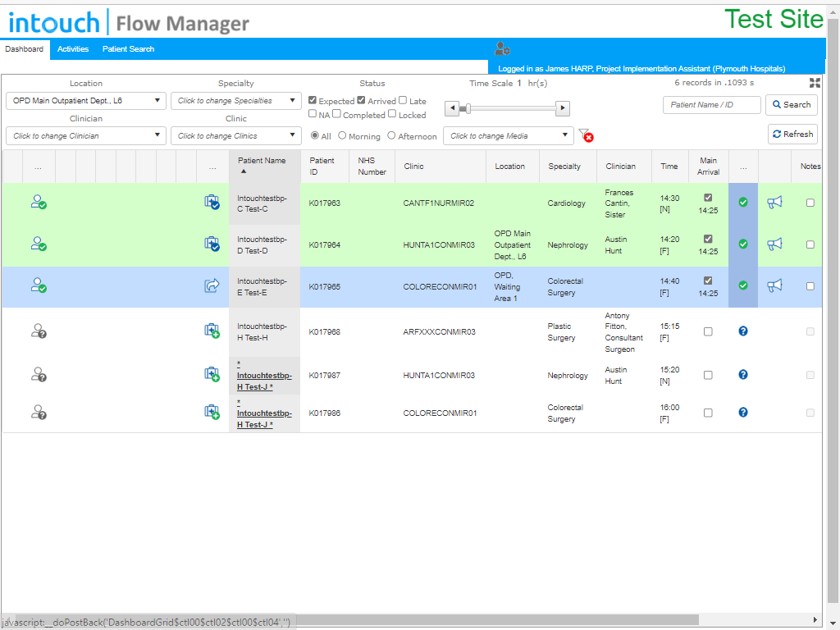This screenshot has height=630, width=840.
Task: Increase time scale with right arrow
Action: pyautogui.click(x=563, y=108)
